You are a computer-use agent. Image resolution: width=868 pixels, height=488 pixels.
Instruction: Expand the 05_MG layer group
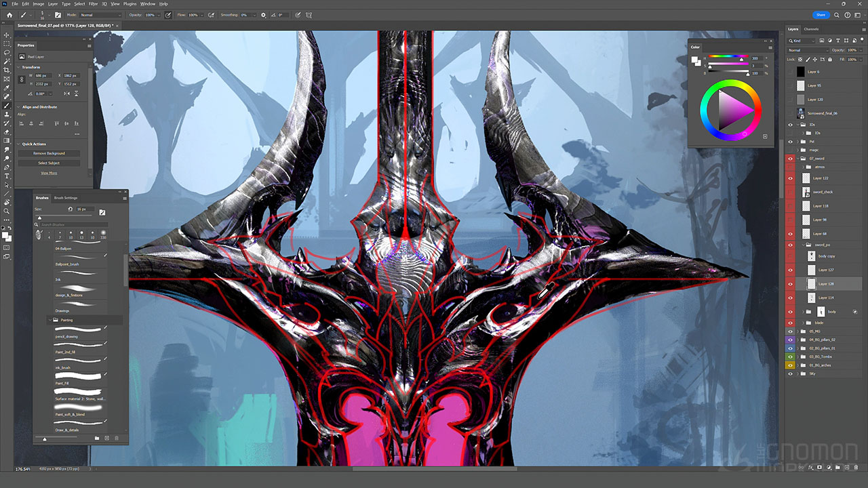797,331
